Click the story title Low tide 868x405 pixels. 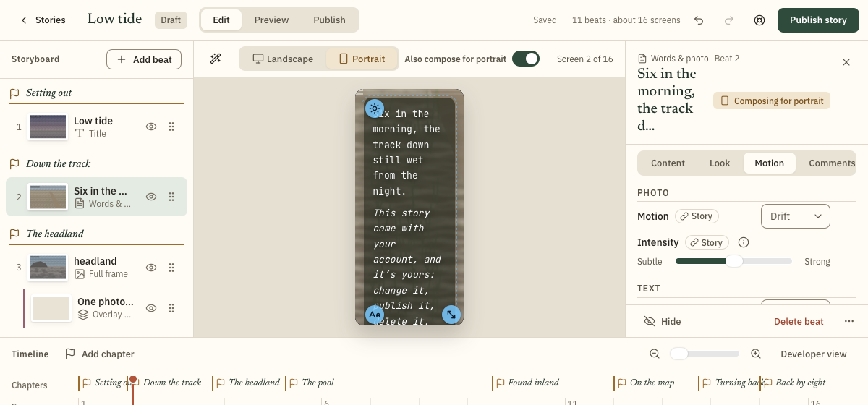[x=114, y=20]
